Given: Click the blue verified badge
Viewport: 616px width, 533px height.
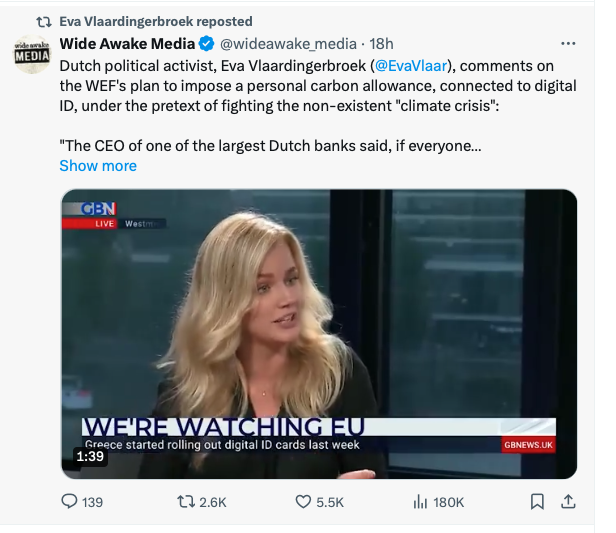Looking at the screenshot, I should click(205, 44).
